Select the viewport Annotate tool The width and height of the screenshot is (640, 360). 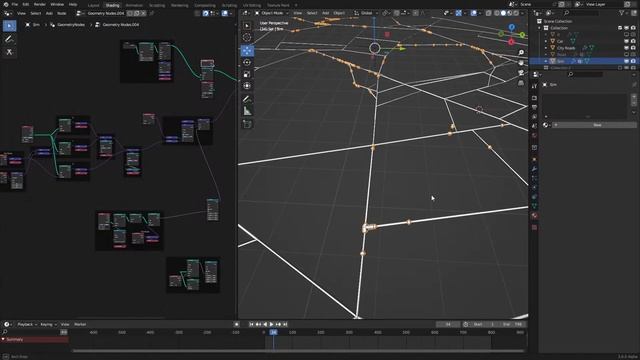click(x=247, y=99)
